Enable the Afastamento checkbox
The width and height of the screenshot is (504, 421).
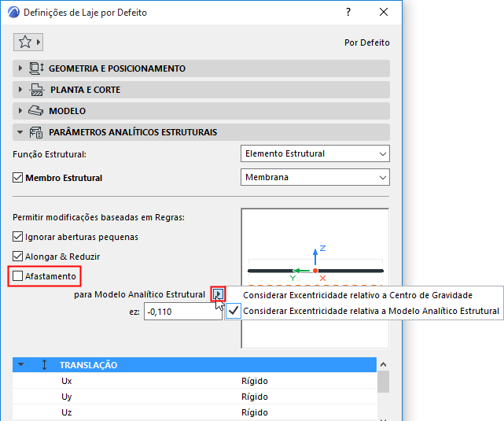17,276
